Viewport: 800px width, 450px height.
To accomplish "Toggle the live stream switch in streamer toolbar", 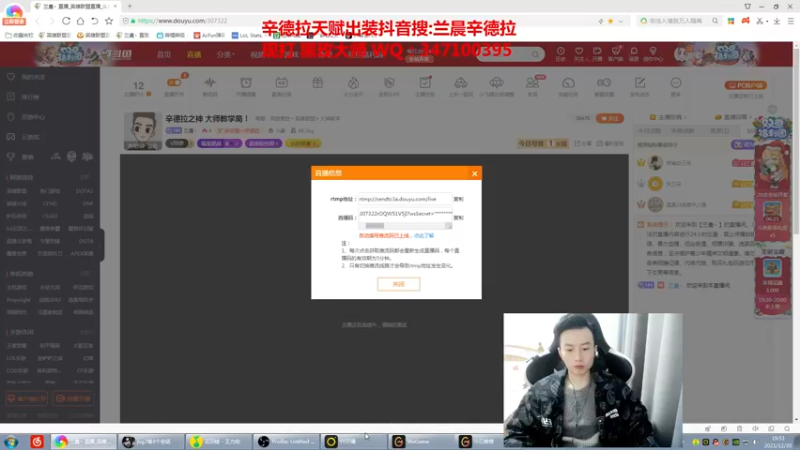I will pyautogui.click(x=174, y=83).
